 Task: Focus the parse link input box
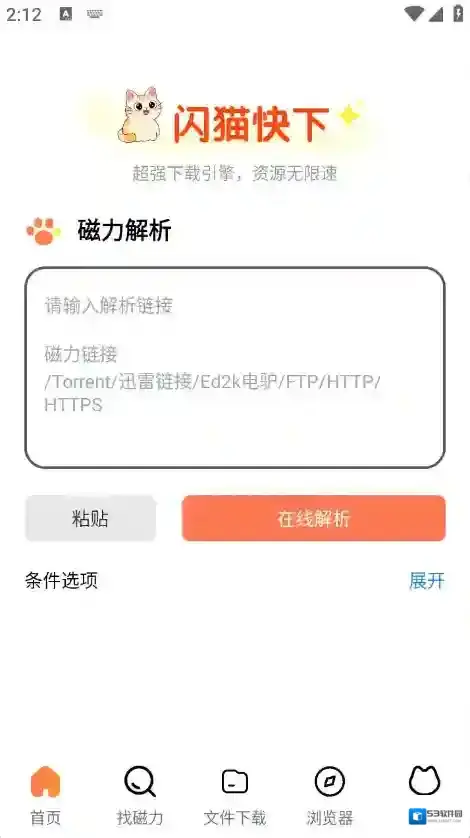tap(235, 368)
